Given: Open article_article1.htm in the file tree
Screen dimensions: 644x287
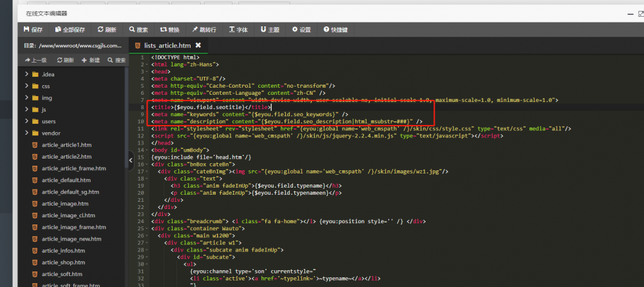Looking at the screenshot, I should [x=66, y=144].
